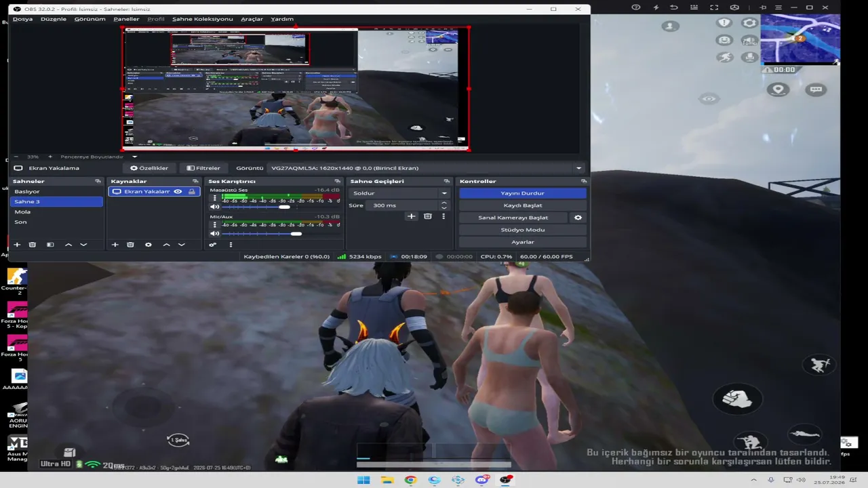Pop out the Sahne Geçişleri dock panel
Viewport: 868px width, 488px height.
coord(446,182)
